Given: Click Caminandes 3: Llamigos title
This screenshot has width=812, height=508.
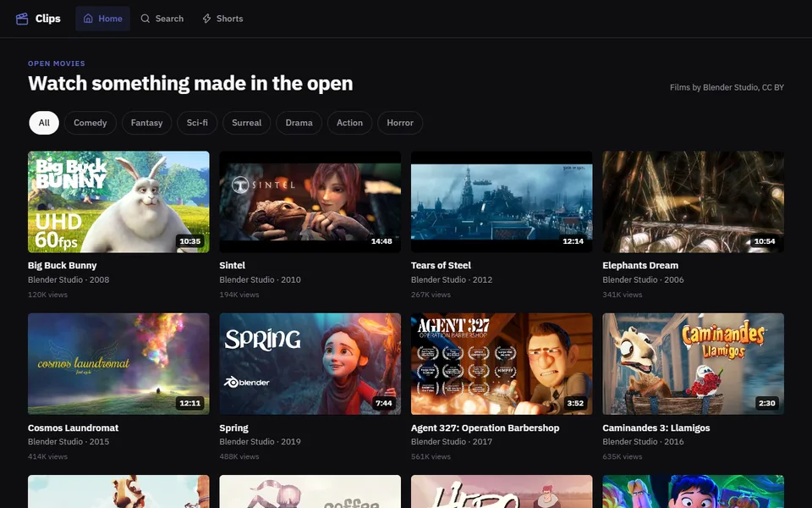Looking at the screenshot, I should coord(656,428).
